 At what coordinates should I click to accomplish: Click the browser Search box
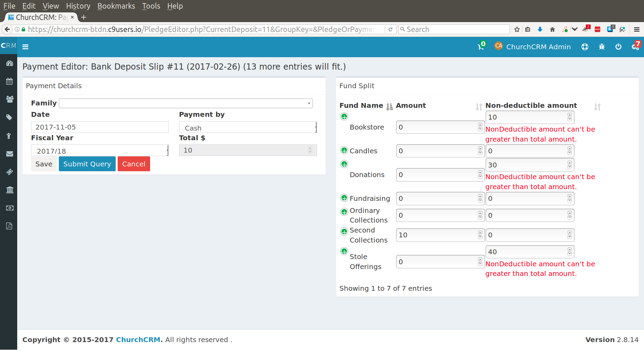click(x=454, y=29)
